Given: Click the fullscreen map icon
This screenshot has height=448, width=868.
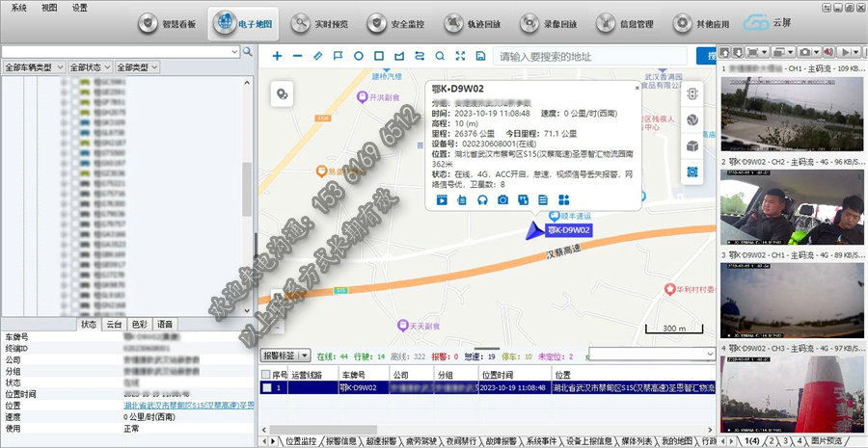Looking at the screenshot, I should (x=460, y=57).
